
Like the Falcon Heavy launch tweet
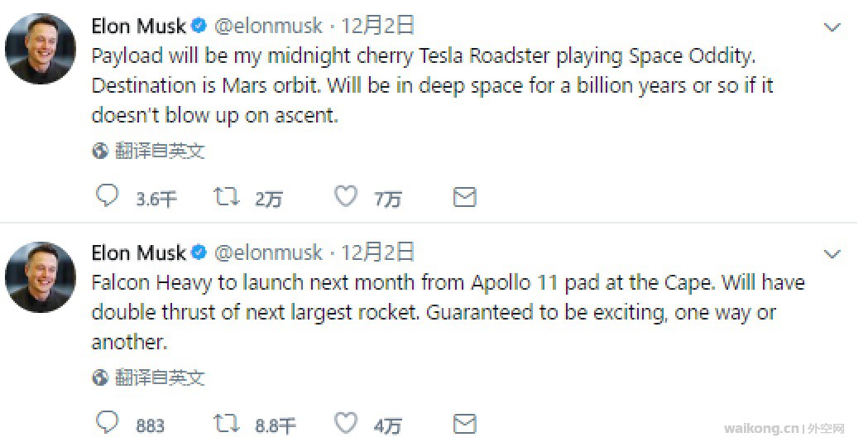(345, 423)
